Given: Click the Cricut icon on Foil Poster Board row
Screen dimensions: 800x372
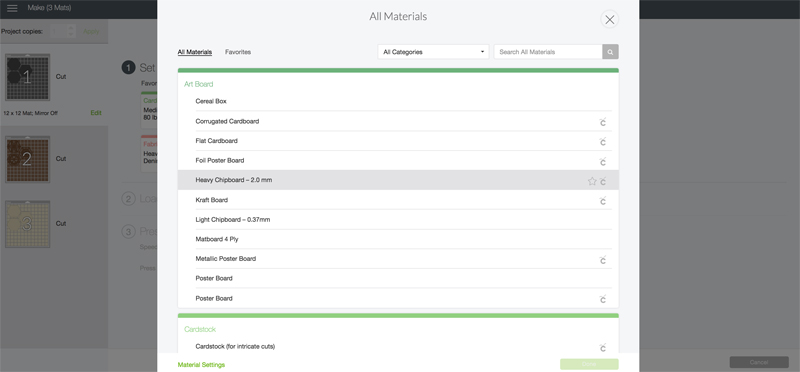Looking at the screenshot, I should pyautogui.click(x=603, y=161).
